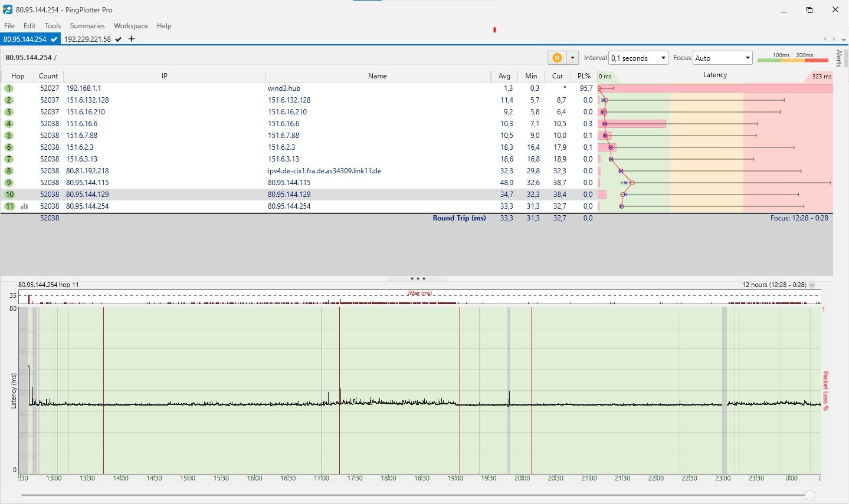Switch to the 192.229.221.58 tab
849x504 pixels.
tap(88, 39)
